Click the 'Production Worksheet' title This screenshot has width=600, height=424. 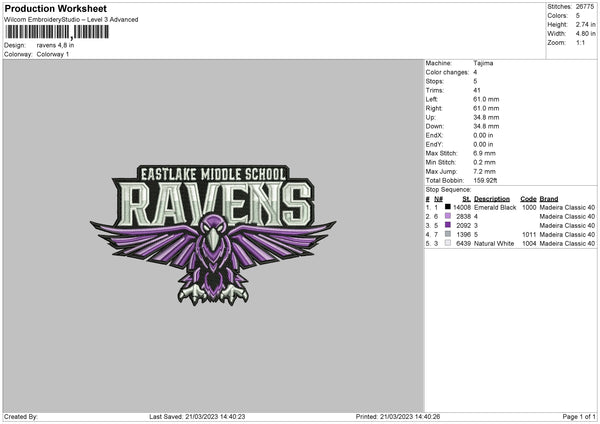[x=55, y=8]
